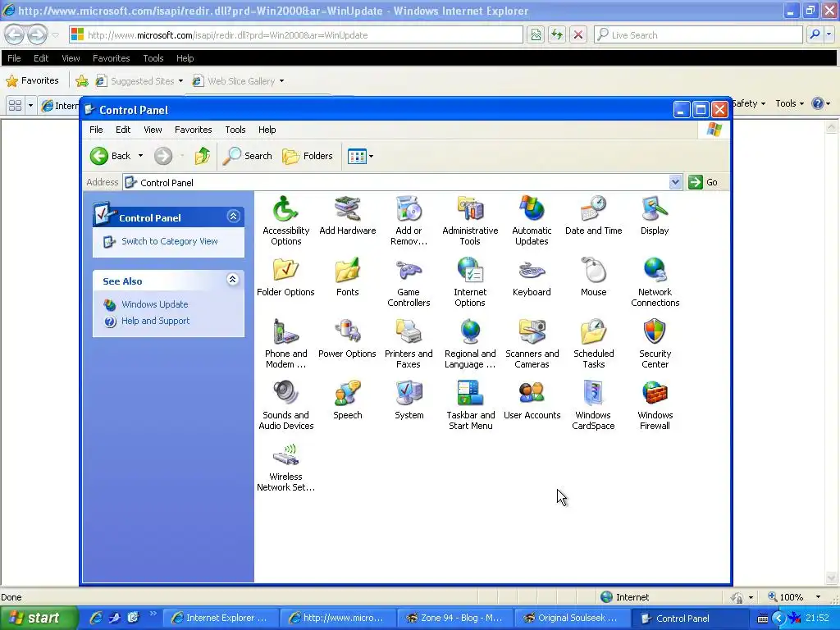
Task: Open Control Panel Tools menu
Action: tap(235, 130)
